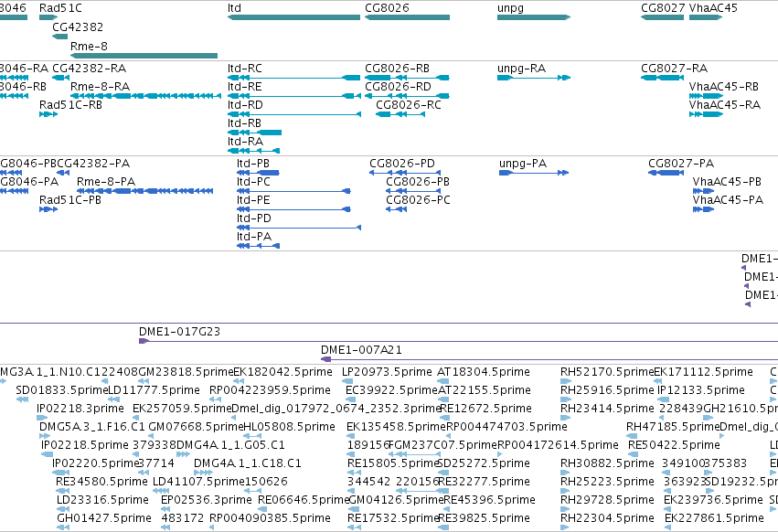Select protein feature CG8026-PC
Screen dimensions: 778x532
click(x=397, y=209)
